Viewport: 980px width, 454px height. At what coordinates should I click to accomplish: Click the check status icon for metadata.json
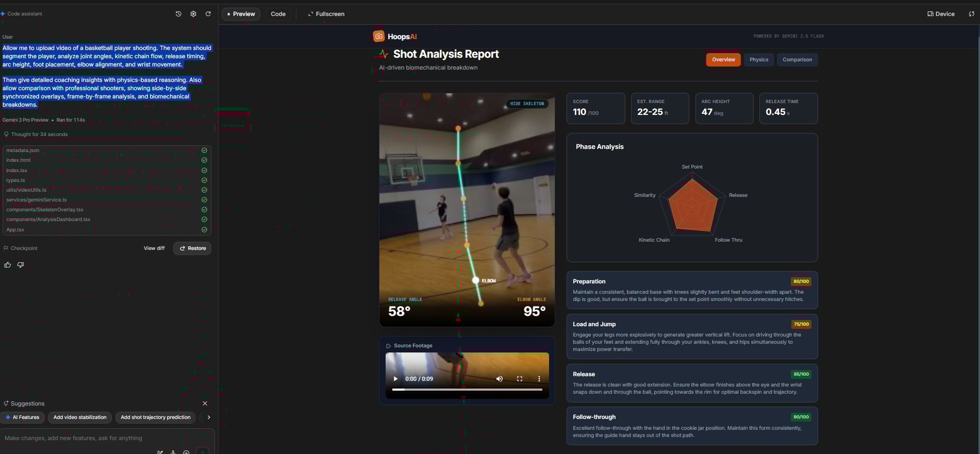coord(204,150)
